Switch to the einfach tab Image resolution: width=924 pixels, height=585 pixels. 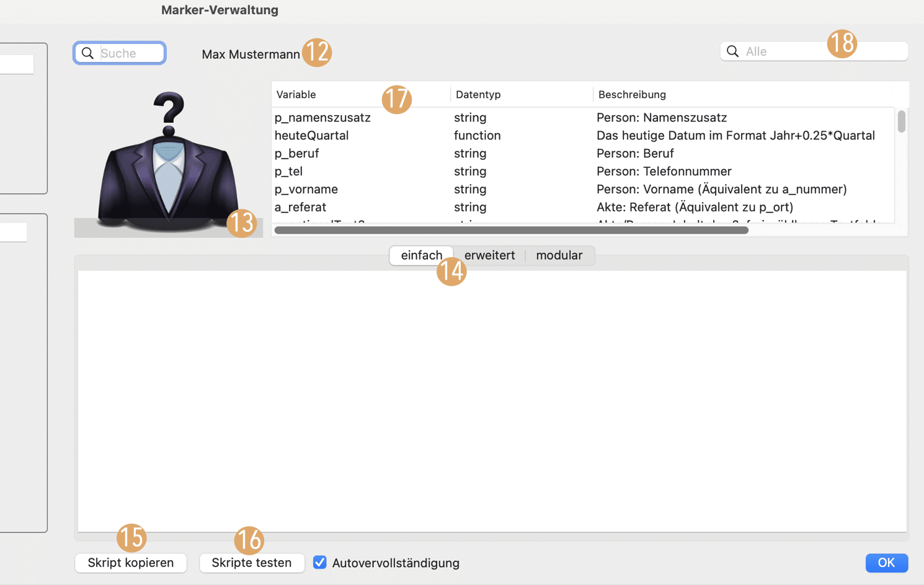tap(422, 255)
